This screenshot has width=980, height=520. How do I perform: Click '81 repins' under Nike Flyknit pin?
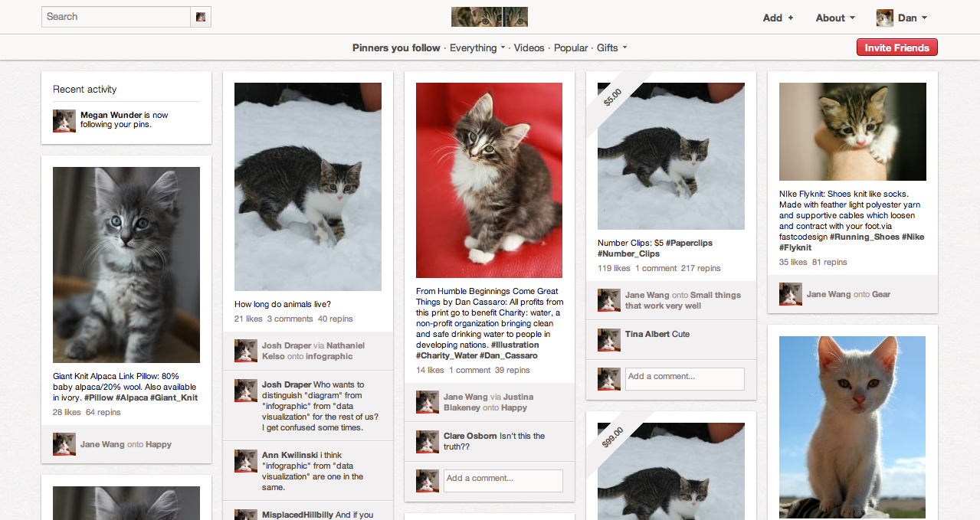pyautogui.click(x=830, y=262)
